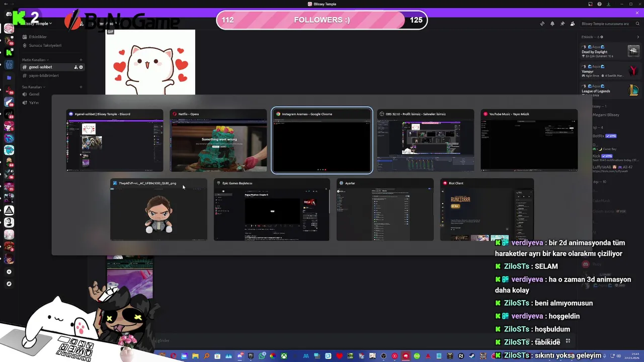Viewport: 644px width, 362px height.
Task: Open WhatsApp from the taskbar
Action: tap(262, 356)
